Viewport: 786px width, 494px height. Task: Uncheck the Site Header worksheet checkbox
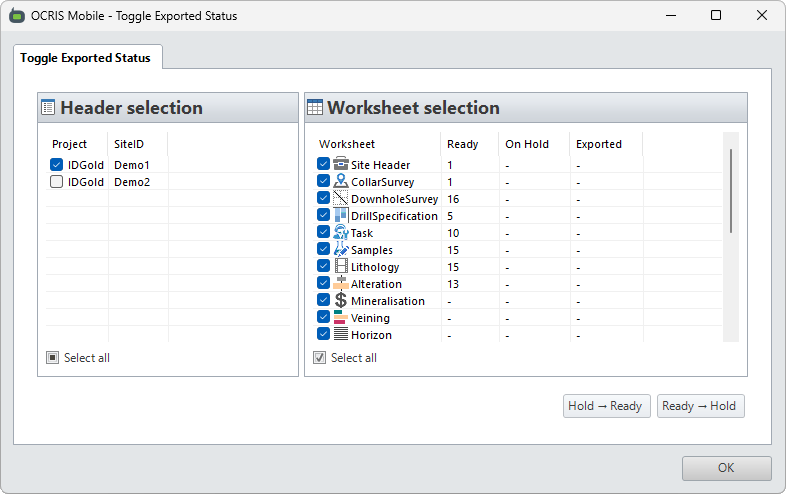(x=323, y=164)
